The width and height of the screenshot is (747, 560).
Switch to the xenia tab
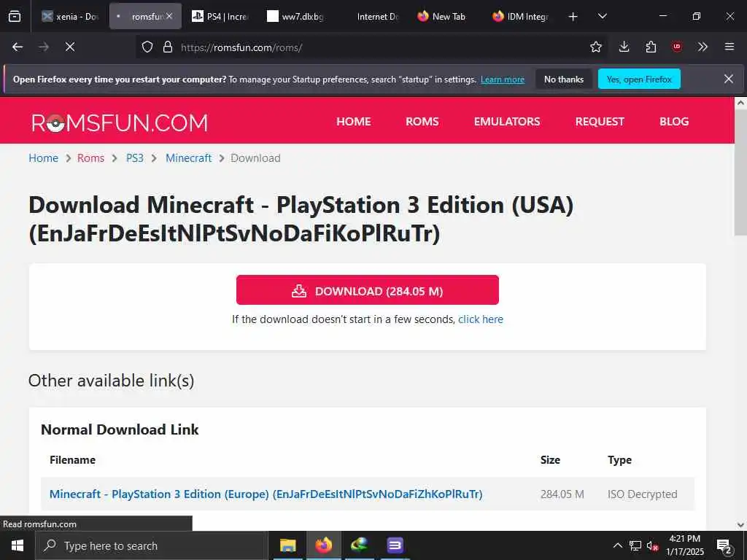70,16
